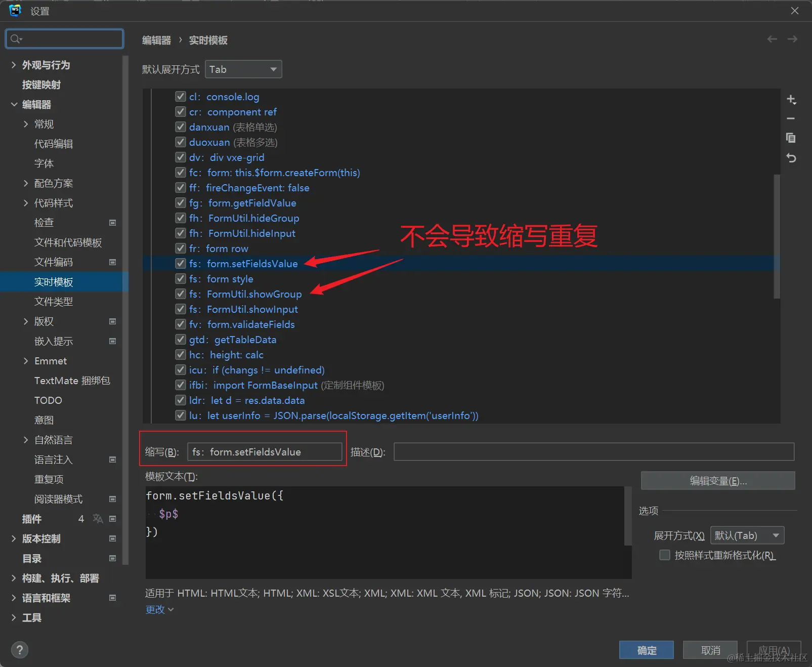Open help with the question mark icon
This screenshot has width=812, height=667.
click(x=20, y=650)
